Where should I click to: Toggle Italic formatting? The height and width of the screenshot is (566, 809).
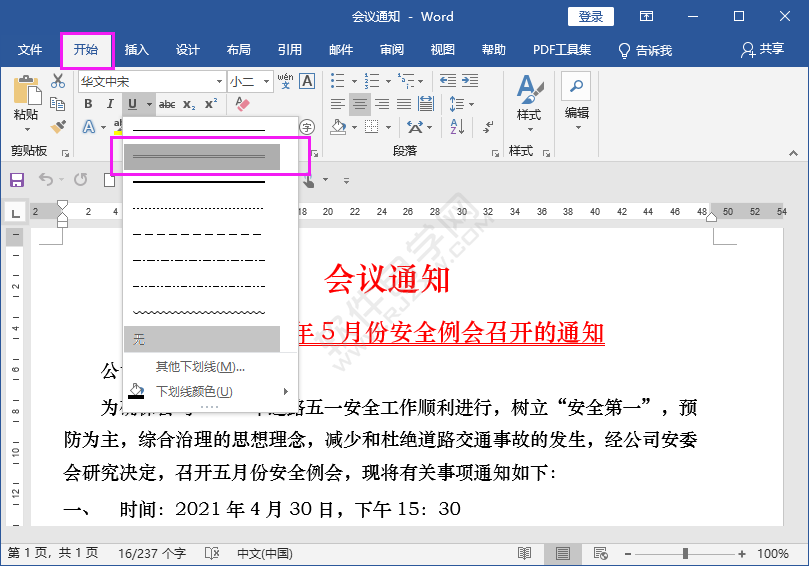pos(110,104)
